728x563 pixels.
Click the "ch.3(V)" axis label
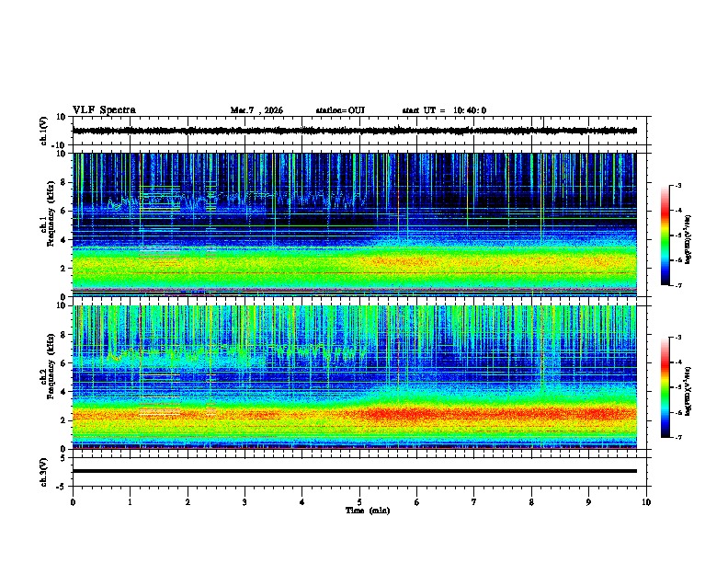click(x=44, y=472)
